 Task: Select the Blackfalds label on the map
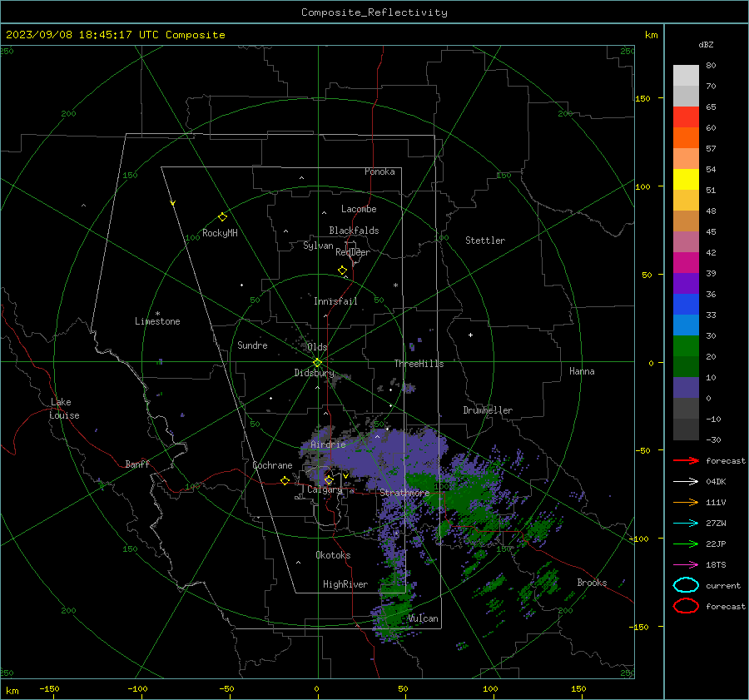(x=354, y=231)
